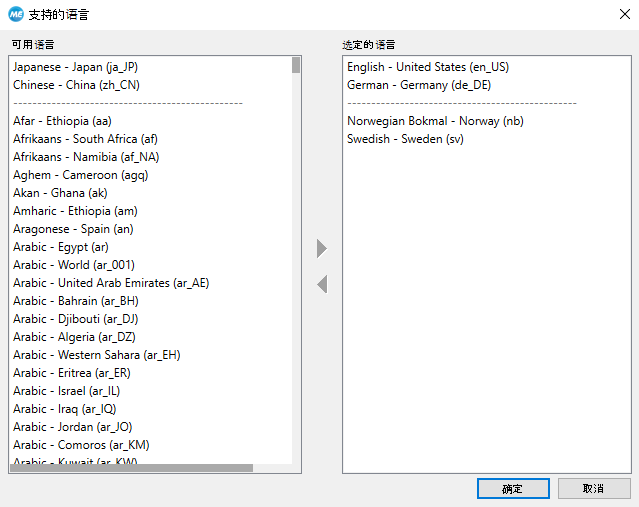Select Afrikaans - South Africa (af)

(x=85, y=139)
